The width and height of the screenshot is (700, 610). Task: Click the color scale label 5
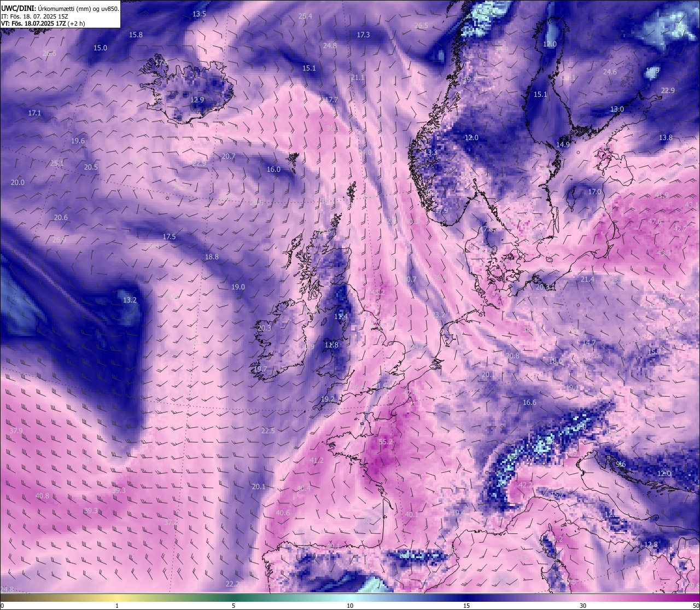tap(234, 606)
